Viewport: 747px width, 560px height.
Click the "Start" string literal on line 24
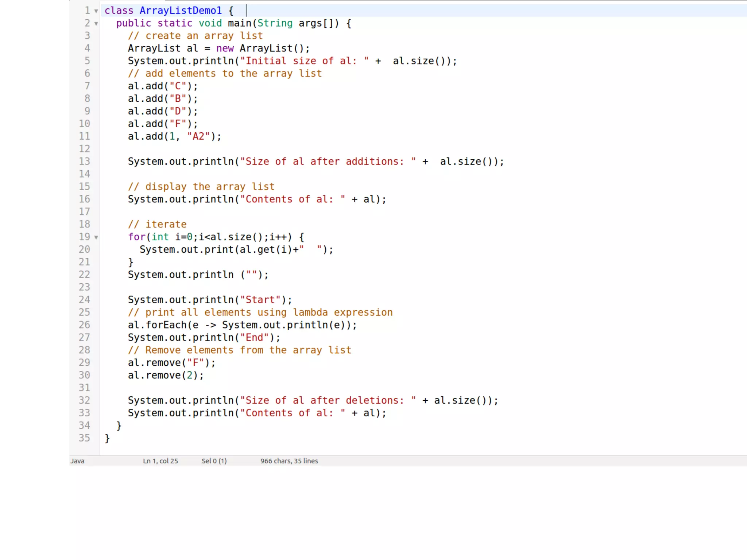pos(260,300)
